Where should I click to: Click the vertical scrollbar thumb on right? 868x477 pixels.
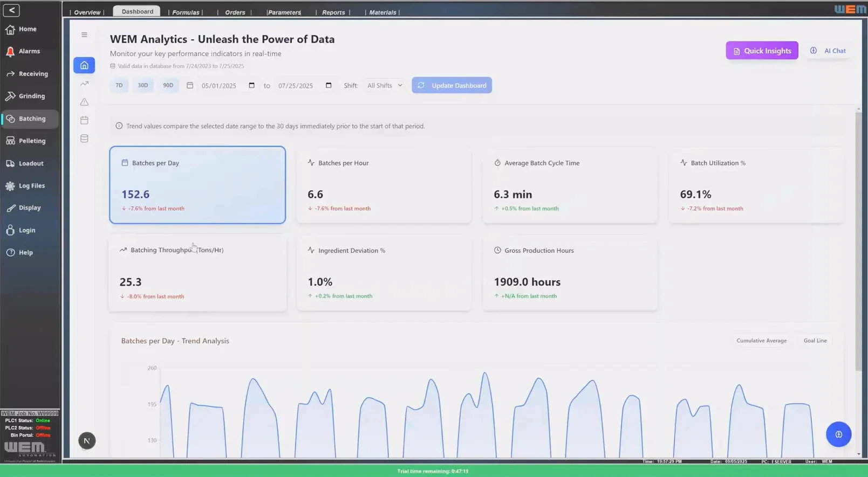click(x=858, y=241)
